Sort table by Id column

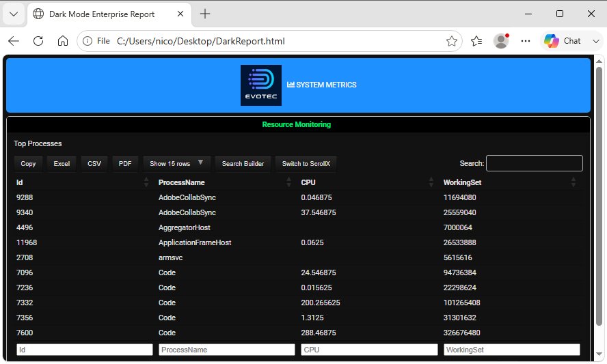coord(81,182)
